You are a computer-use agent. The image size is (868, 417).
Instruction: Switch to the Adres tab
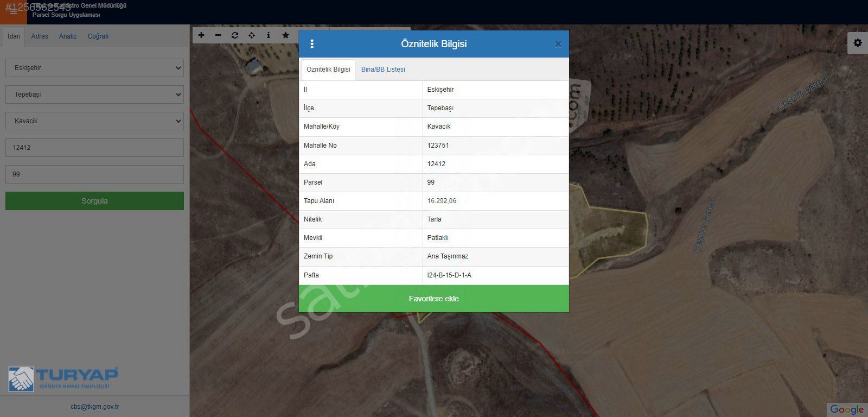(40, 36)
